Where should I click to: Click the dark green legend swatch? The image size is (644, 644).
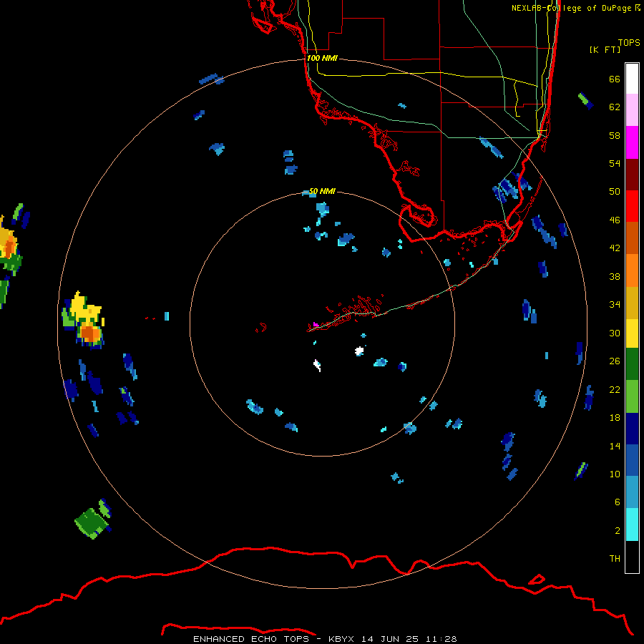(632, 364)
